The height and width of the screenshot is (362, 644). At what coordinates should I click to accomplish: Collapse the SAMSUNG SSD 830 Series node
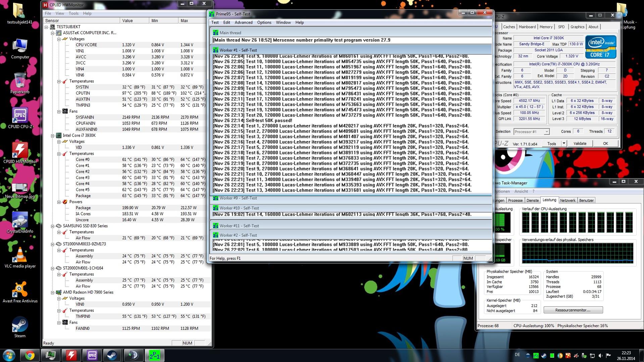click(x=53, y=226)
